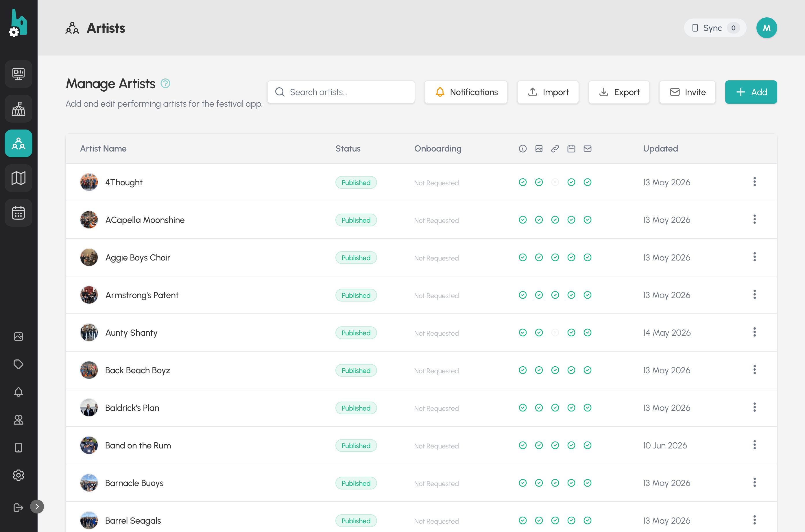Add a new artist
Viewport: 805px width, 532px height.
coord(751,92)
